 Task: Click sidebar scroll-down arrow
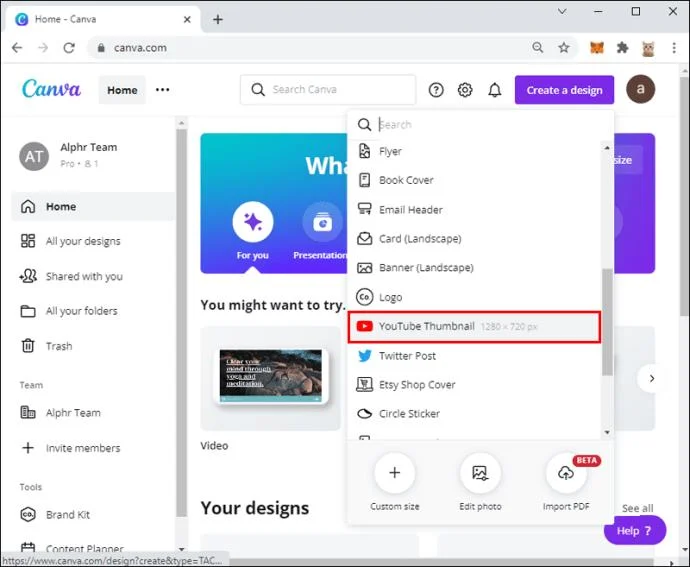click(181, 549)
